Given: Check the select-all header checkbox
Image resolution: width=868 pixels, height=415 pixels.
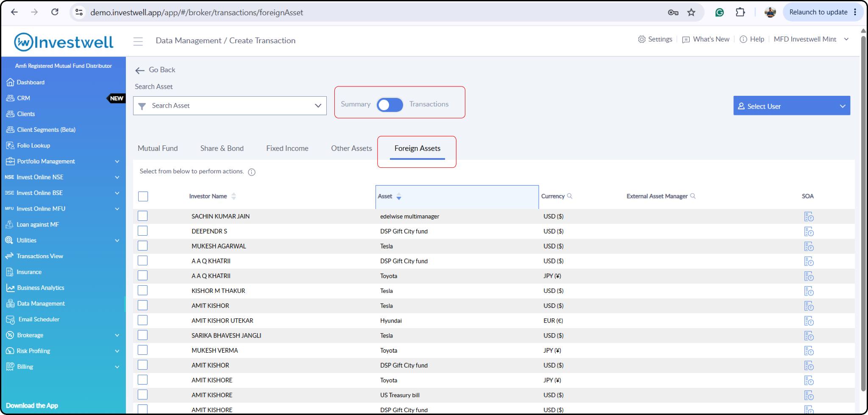Looking at the screenshot, I should coord(143,196).
